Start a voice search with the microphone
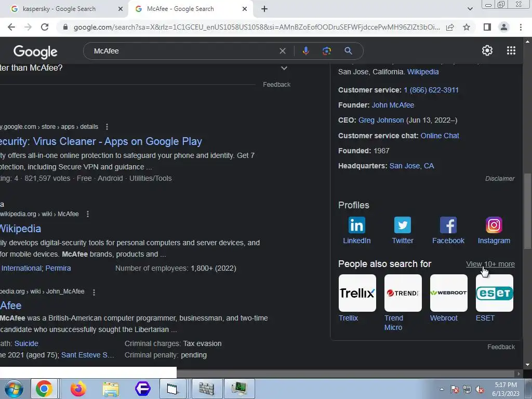 305,51
